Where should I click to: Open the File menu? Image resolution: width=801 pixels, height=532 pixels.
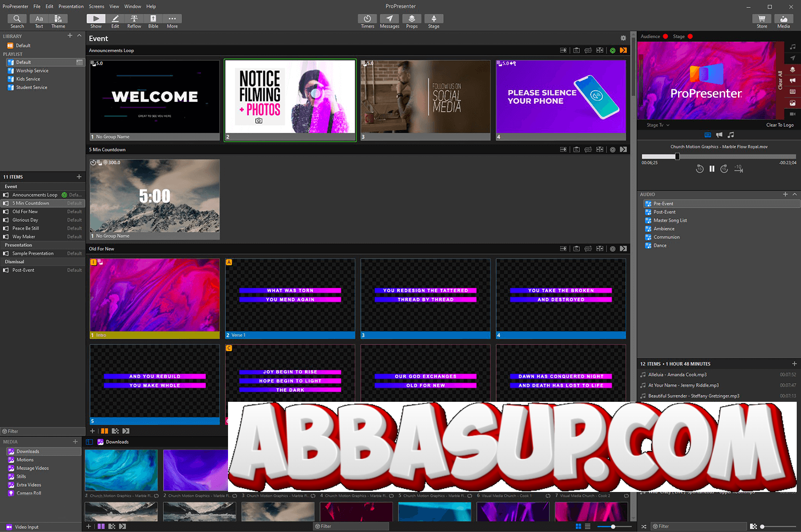37,6
